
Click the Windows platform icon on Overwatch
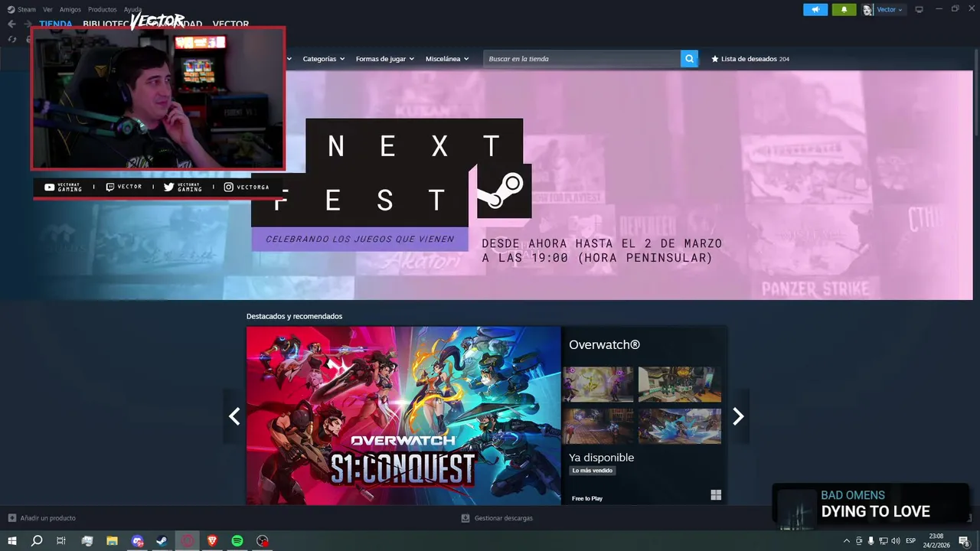(716, 495)
